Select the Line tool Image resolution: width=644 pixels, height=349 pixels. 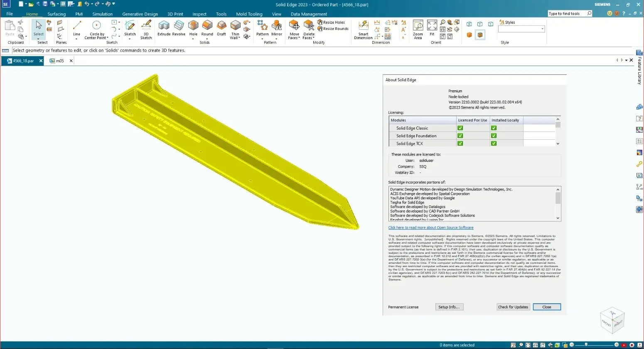pos(77,28)
